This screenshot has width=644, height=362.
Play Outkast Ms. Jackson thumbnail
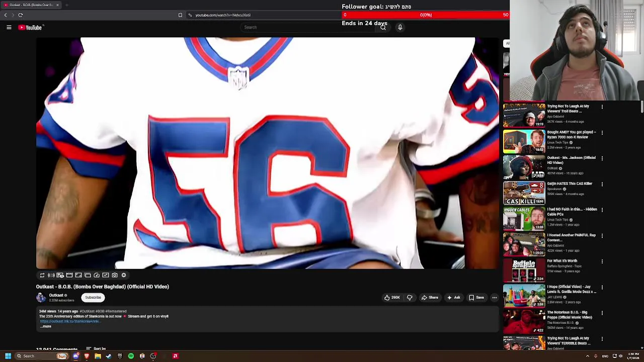[x=524, y=167]
